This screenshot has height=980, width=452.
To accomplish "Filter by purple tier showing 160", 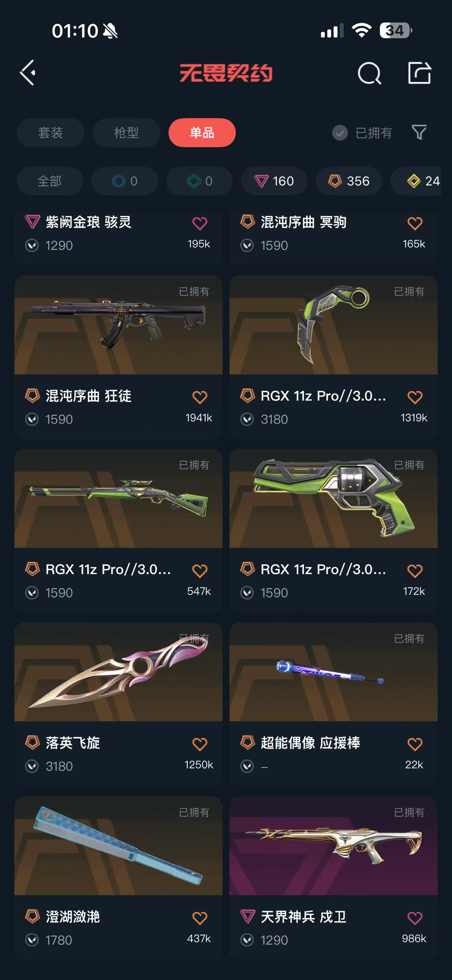I will (x=274, y=181).
